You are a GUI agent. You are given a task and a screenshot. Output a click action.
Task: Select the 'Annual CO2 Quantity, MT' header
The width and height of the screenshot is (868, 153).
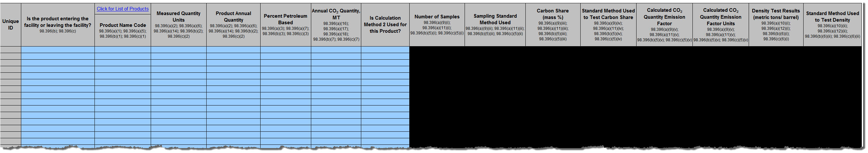336,25
